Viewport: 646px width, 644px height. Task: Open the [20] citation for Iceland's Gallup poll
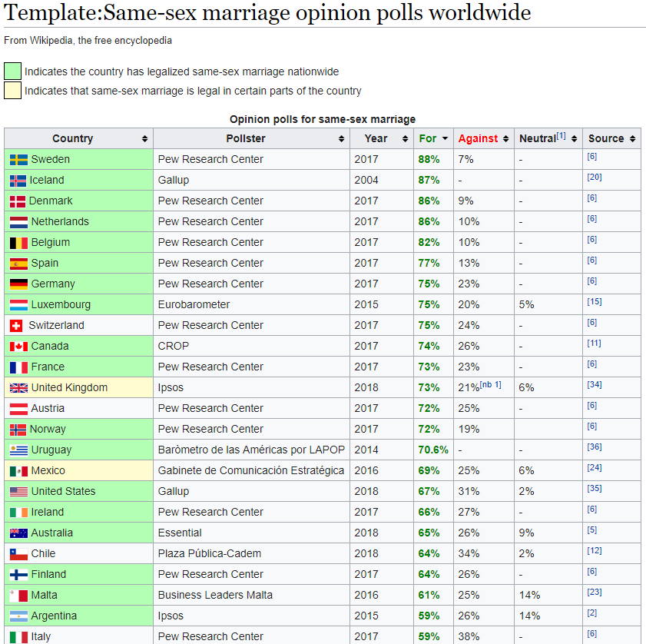tap(595, 175)
